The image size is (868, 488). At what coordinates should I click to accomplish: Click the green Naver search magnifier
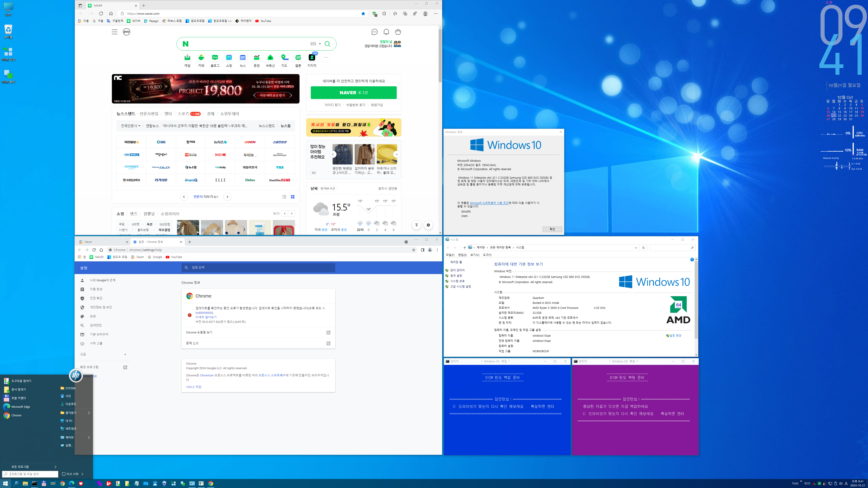tap(327, 44)
